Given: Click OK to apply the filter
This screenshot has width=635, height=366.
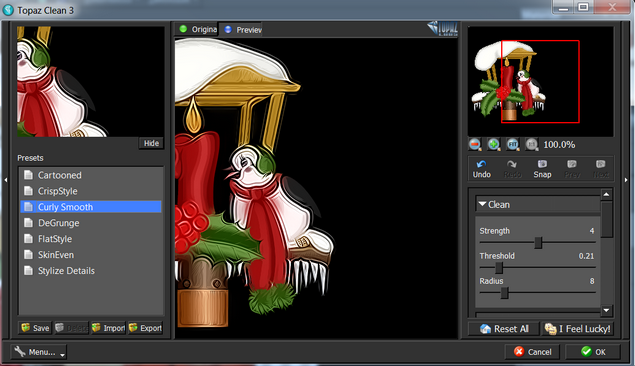Looking at the screenshot, I should point(593,351).
